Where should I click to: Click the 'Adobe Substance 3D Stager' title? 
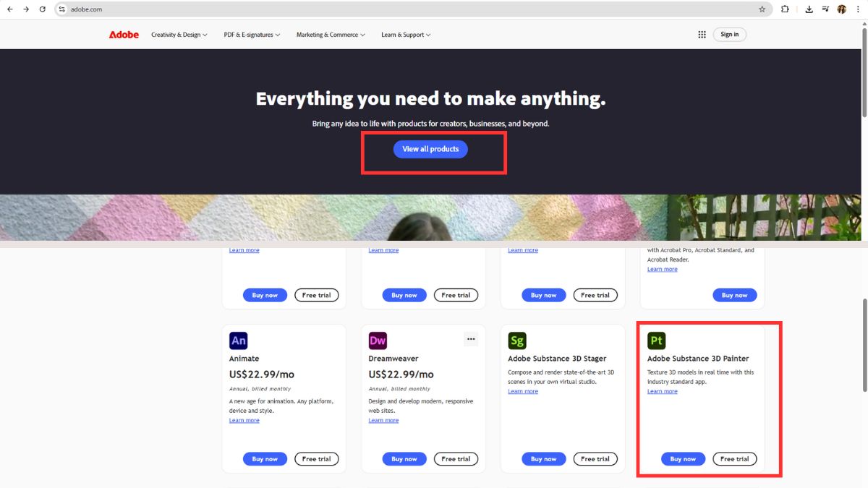tap(557, 359)
